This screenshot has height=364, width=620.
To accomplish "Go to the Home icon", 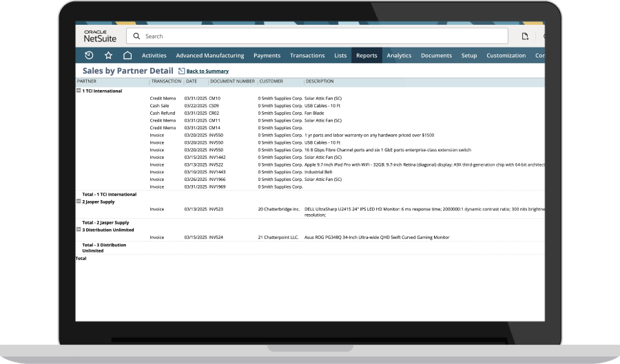I will tap(127, 55).
